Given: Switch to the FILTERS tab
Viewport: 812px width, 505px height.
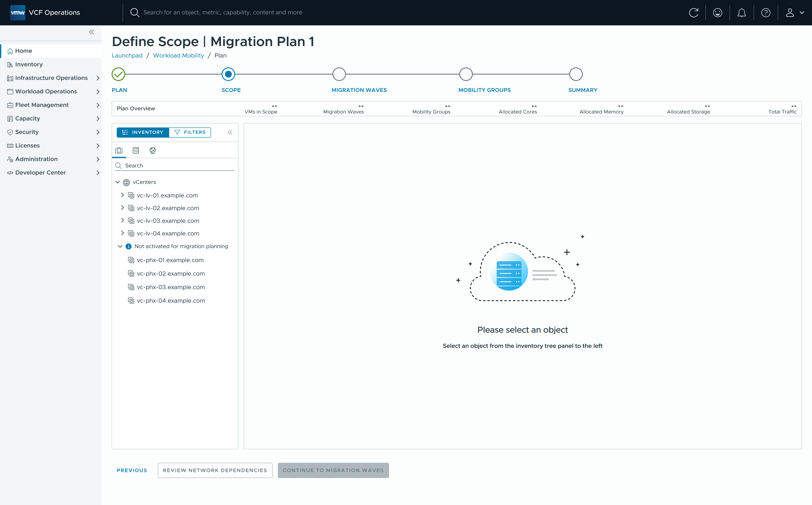Looking at the screenshot, I should point(190,132).
